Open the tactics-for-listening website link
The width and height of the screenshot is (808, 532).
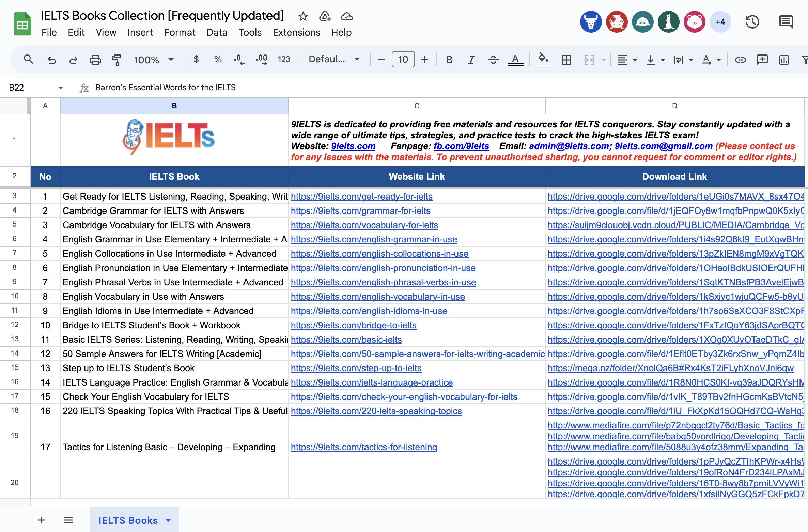pyautogui.click(x=364, y=447)
